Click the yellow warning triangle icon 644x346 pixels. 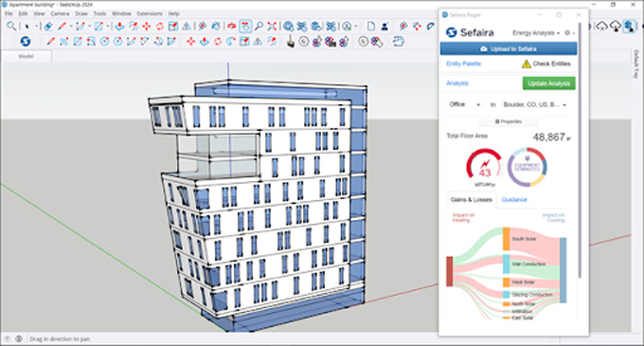coord(527,64)
